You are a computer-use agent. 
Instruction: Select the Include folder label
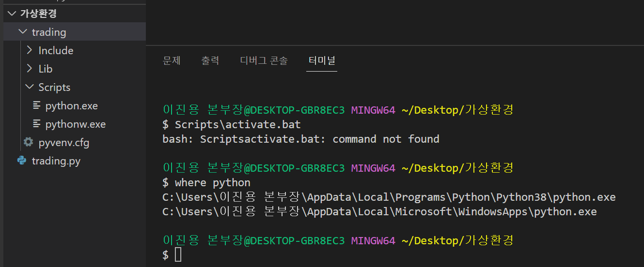click(56, 50)
